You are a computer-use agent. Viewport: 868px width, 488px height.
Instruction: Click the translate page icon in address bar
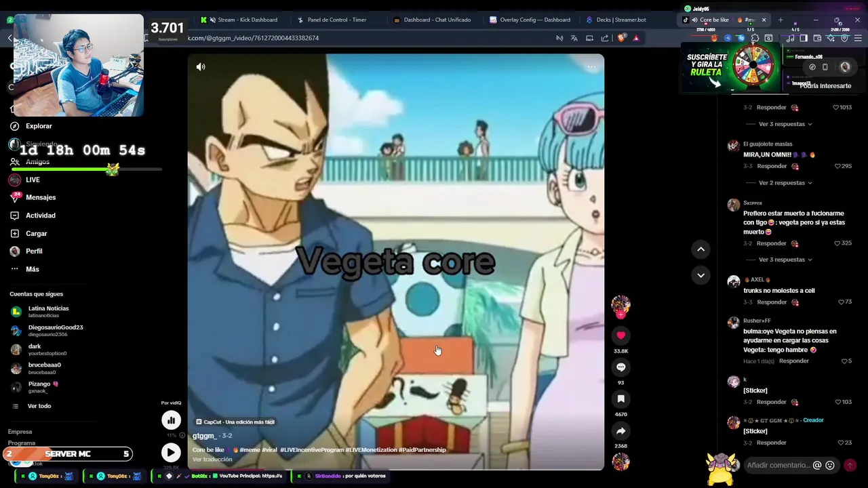(x=574, y=38)
